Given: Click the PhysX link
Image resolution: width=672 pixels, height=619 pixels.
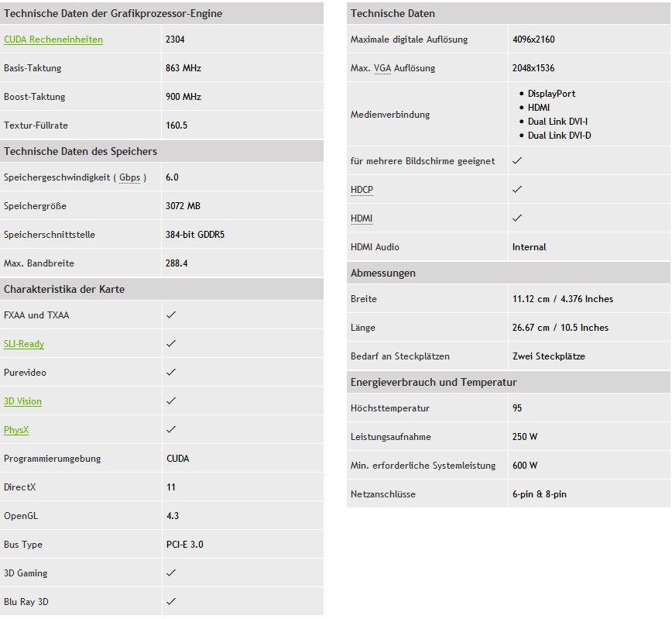Looking at the screenshot, I should [16, 430].
